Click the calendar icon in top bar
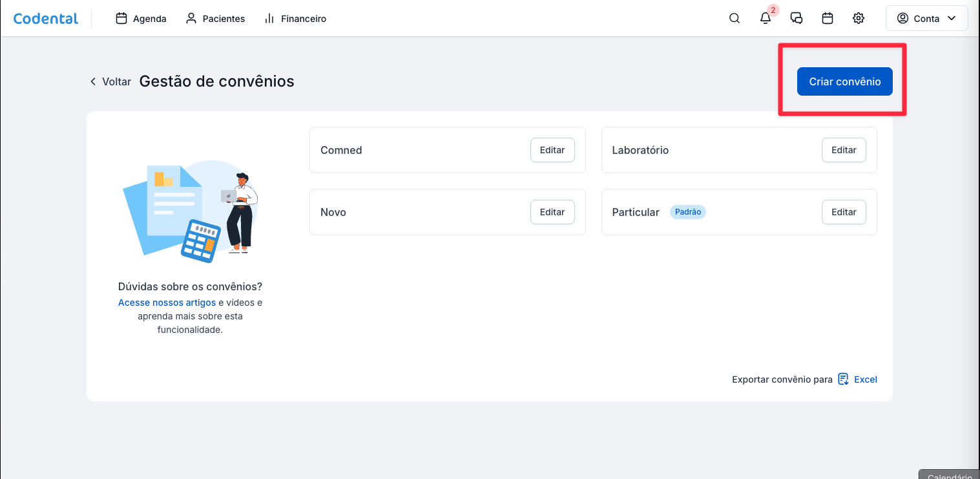Viewport: 980px width, 479px height. point(828,19)
